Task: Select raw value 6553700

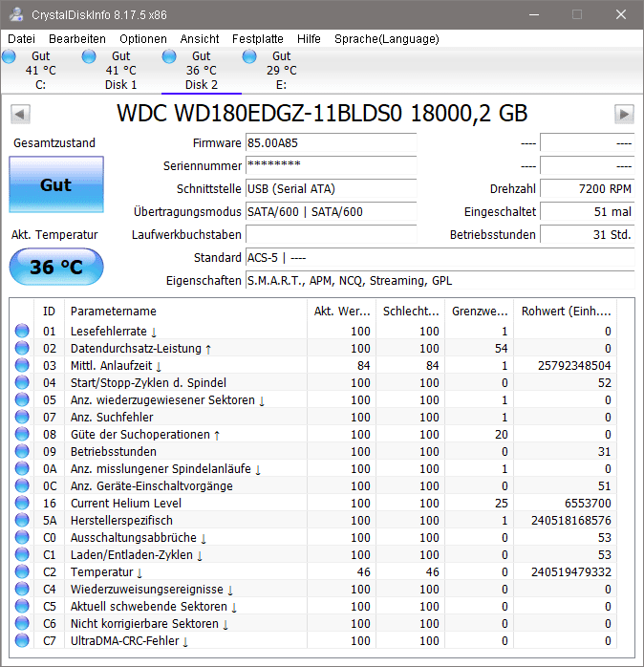Action: [588, 503]
